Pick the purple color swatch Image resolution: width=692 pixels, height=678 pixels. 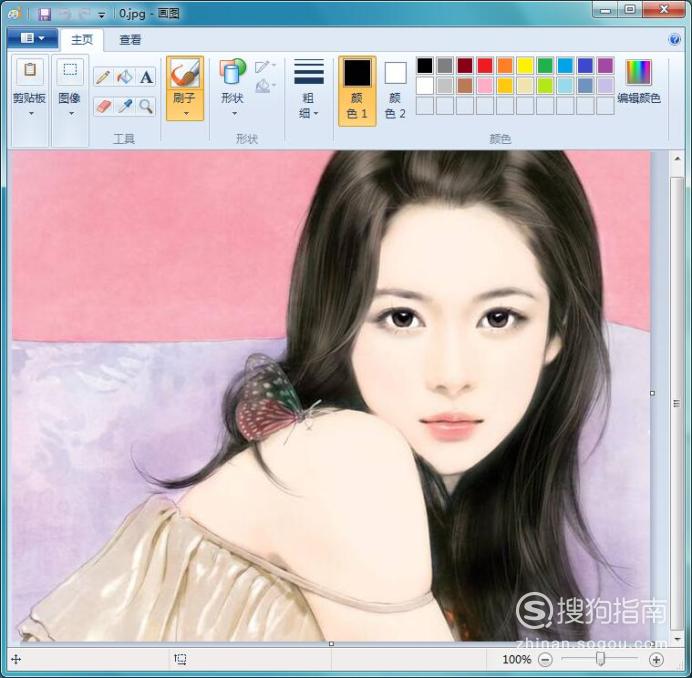point(606,66)
